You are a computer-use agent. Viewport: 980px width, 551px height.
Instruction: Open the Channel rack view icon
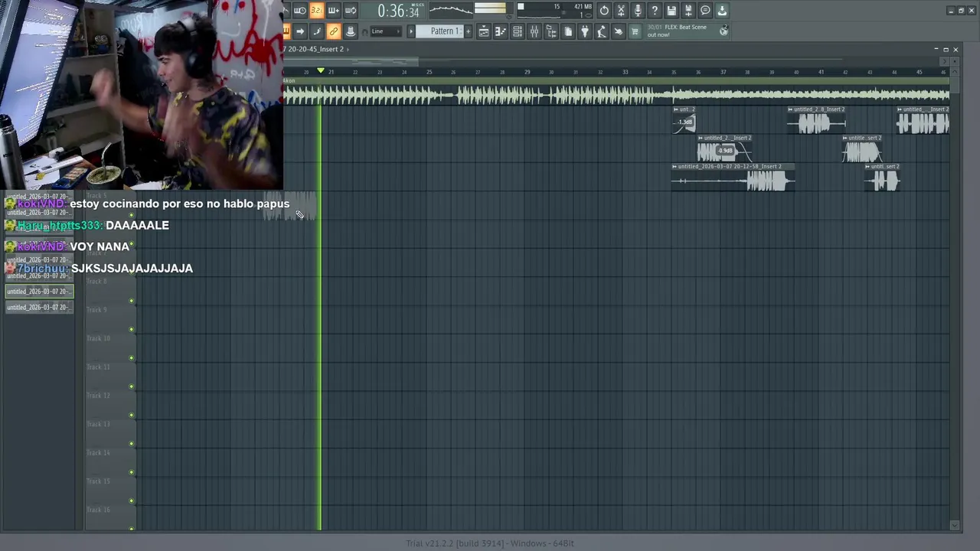518,31
